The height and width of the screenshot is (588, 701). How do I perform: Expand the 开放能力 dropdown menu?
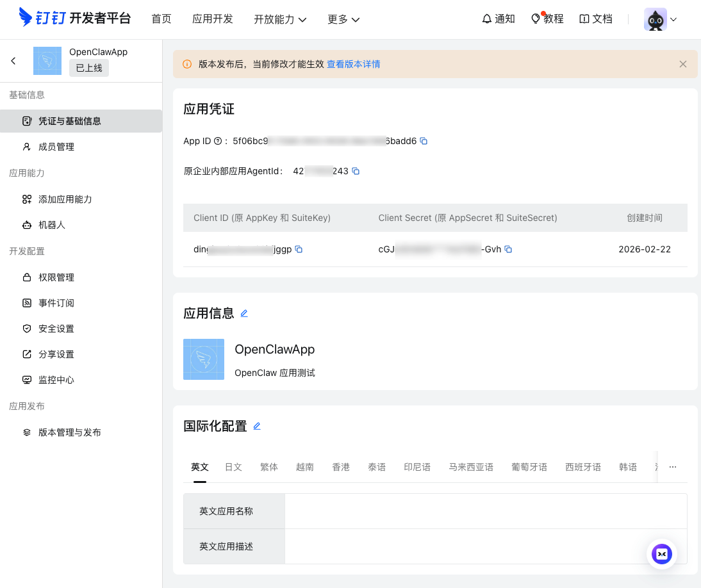(x=280, y=19)
